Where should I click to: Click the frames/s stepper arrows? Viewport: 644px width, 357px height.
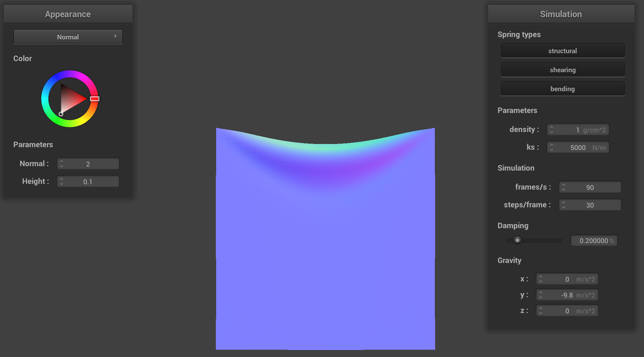click(563, 187)
